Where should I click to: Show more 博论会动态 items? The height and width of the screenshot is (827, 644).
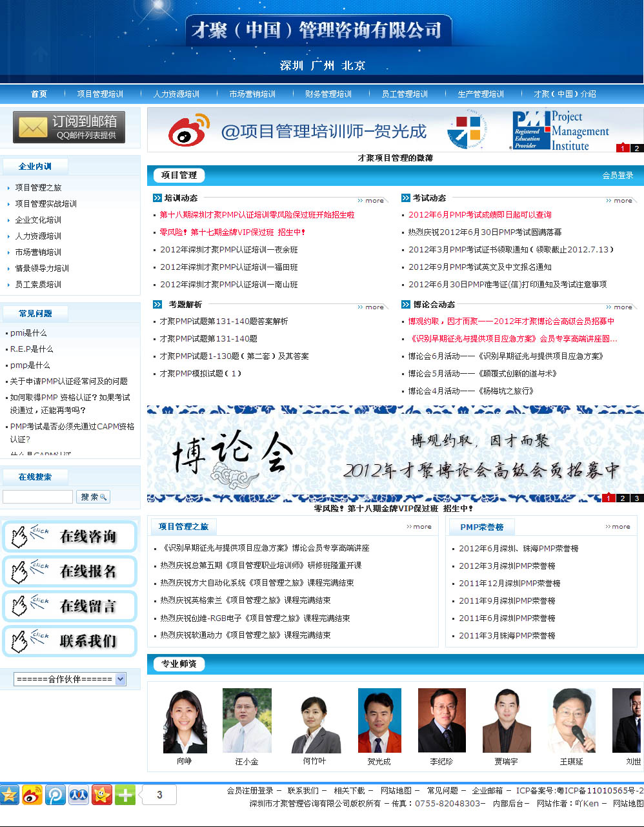[619, 307]
